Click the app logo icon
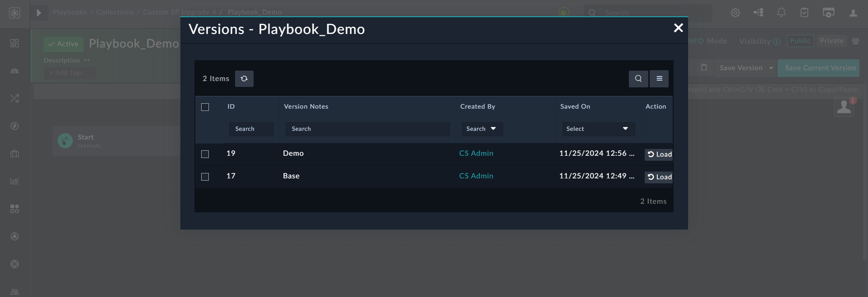The width and height of the screenshot is (868, 297). (x=15, y=13)
